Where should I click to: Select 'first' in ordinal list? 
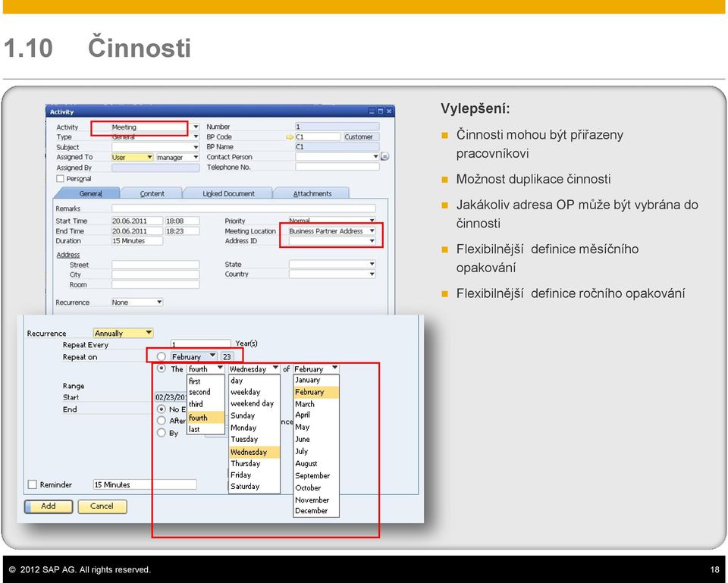point(206,381)
